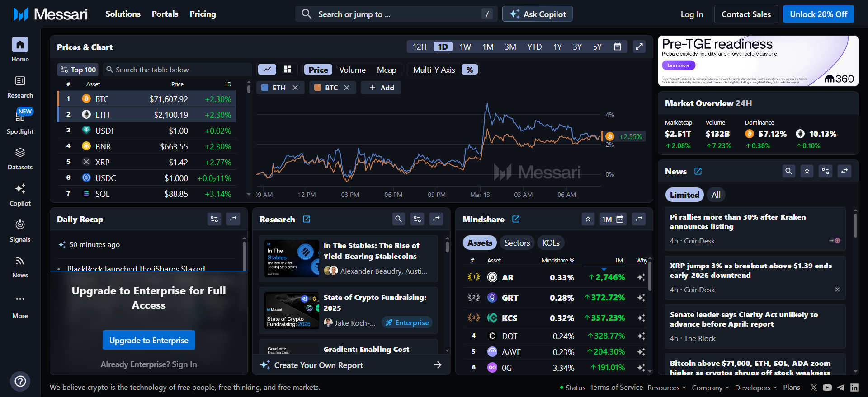868x397 pixels.
Task: Swap the Research widget
Action: point(436,219)
